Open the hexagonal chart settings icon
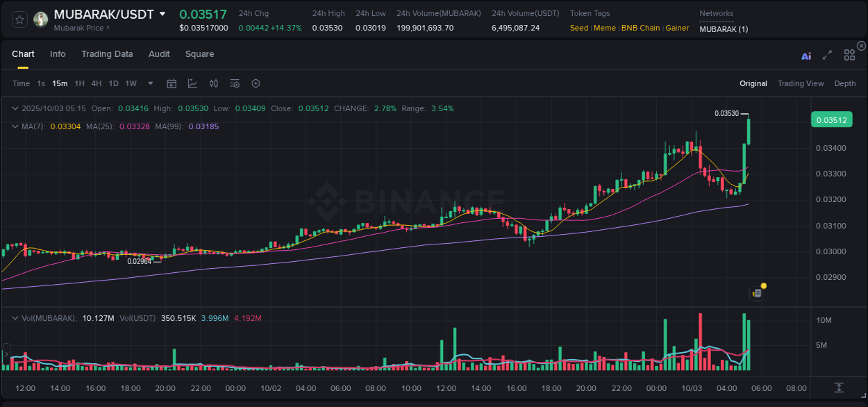Image resolution: width=868 pixels, height=407 pixels. 256,83
